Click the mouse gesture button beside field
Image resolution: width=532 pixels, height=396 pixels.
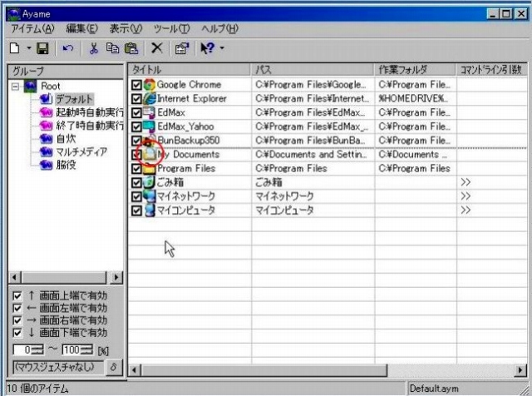pyautogui.click(x=114, y=367)
